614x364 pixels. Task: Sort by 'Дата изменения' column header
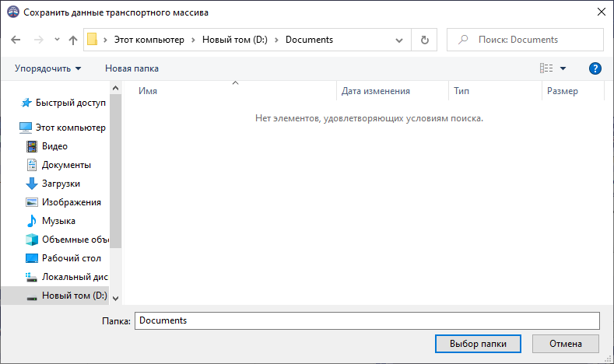[392, 91]
